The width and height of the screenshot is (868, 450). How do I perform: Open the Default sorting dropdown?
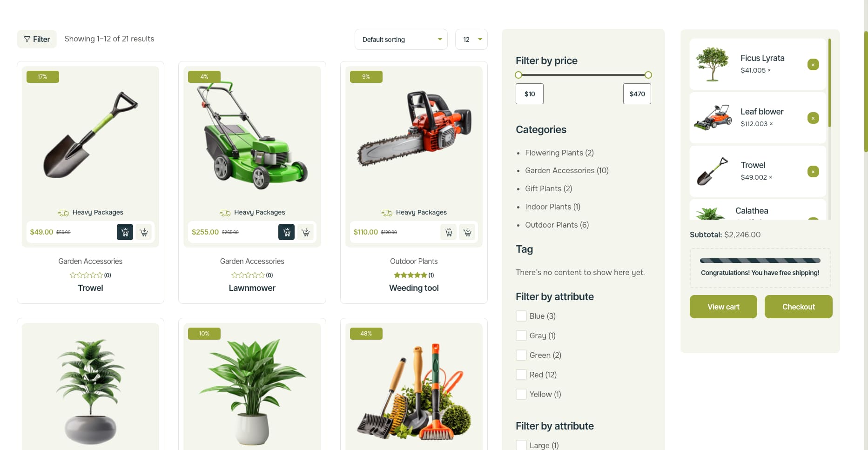[401, 40]
